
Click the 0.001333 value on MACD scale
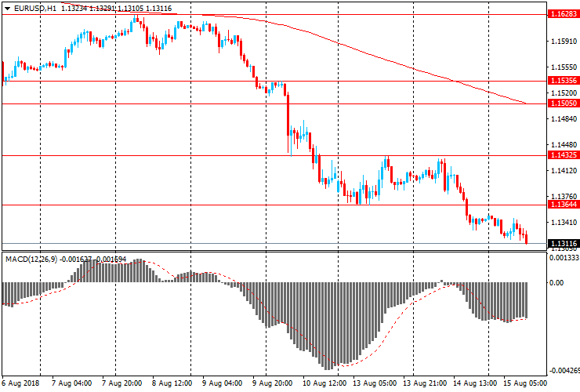coord(564,257)
